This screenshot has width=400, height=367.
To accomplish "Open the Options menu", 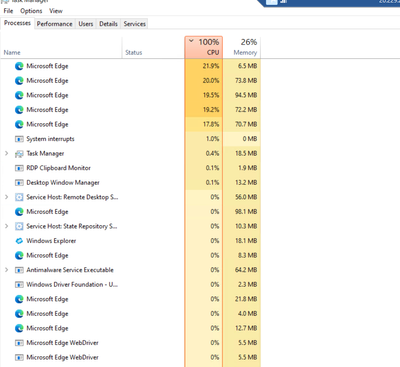I will (31, 11).
